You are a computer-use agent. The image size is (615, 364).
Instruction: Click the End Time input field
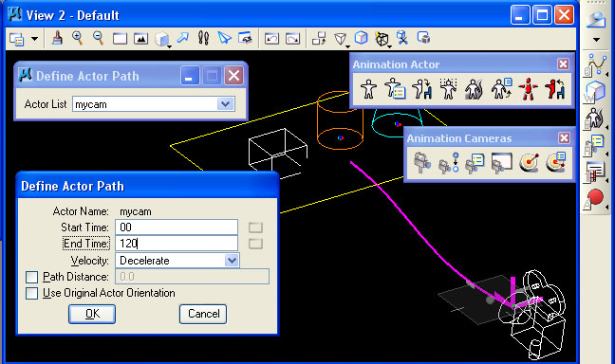177,244
